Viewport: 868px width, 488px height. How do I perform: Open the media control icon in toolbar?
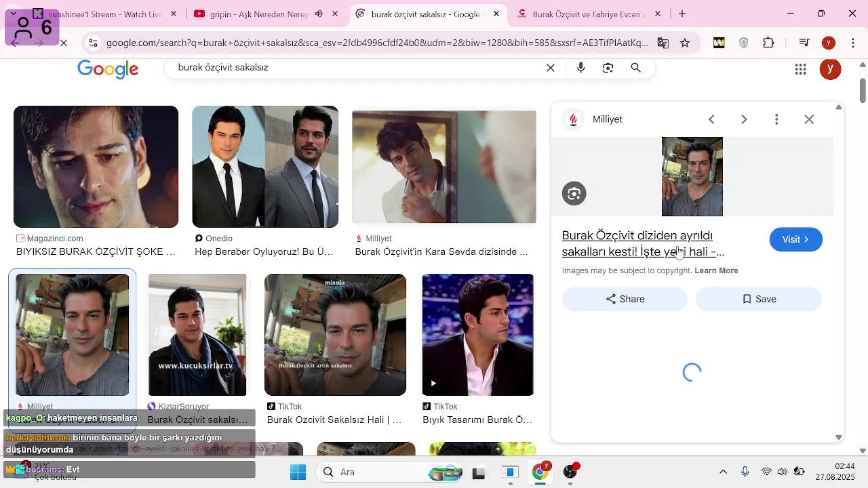[804, 43]
